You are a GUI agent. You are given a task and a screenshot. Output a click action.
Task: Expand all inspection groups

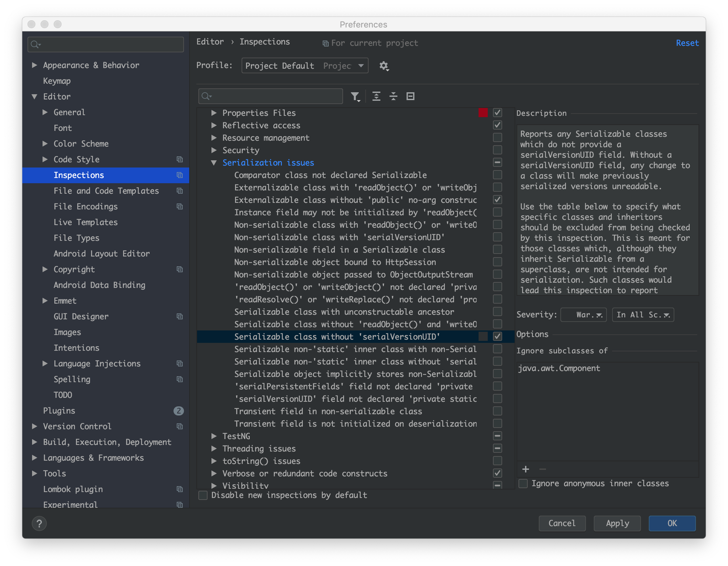click(376, 97)
